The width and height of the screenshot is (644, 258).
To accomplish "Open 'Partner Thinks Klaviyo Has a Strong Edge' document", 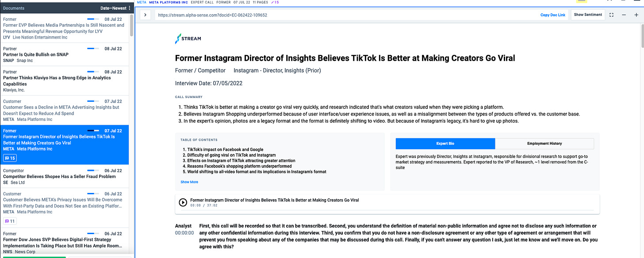I will tap(65, 81).
